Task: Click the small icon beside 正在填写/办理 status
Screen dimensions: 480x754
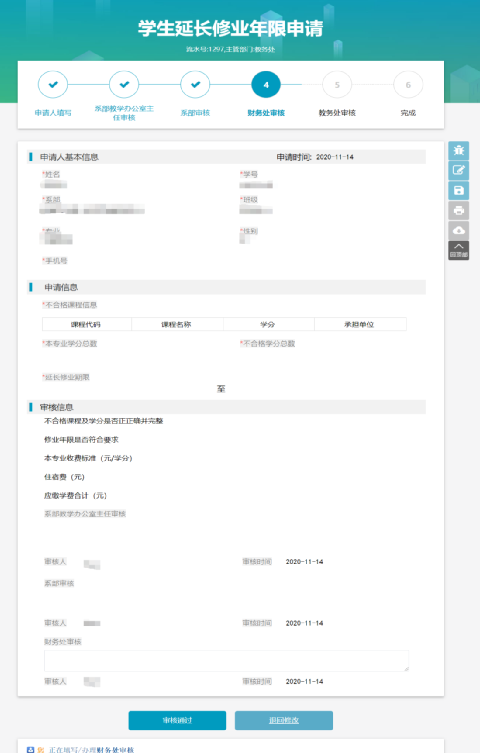Action: click(x=31, y=750)
